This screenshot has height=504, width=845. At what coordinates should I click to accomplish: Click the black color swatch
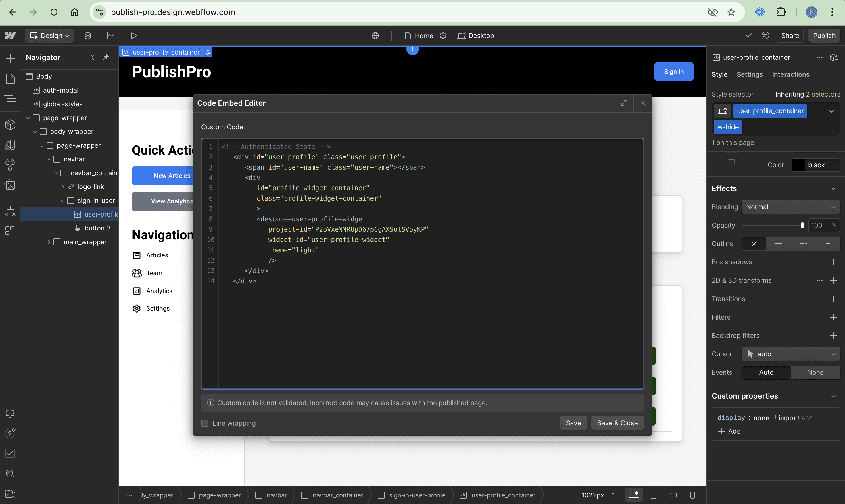798,165
